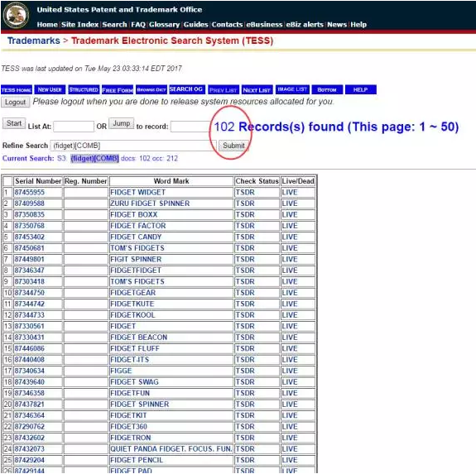The image size is (476, 474).
Task: Open the ZURU FIDGET SPINNER word mark
Action: pyautogui.click(x=150, y=203)
